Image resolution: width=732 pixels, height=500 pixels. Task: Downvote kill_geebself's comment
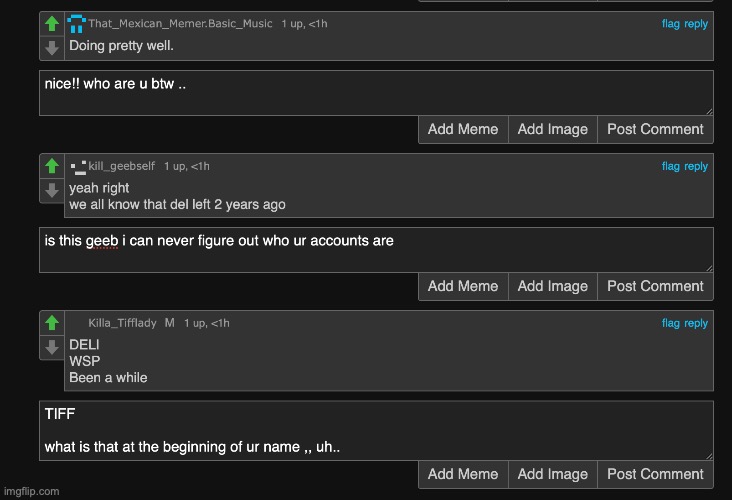point(52,190)
